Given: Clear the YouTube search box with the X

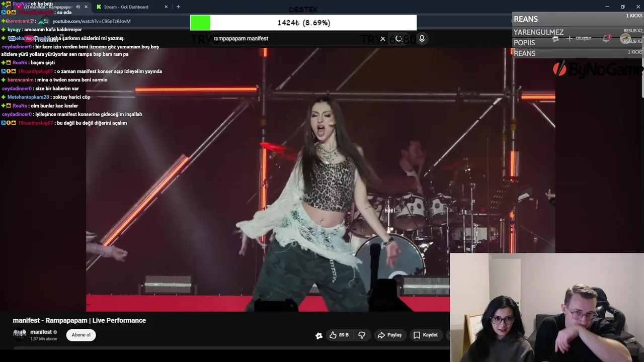Looking at the screenshot, I should pyautogui.click(x=382, y=39).
